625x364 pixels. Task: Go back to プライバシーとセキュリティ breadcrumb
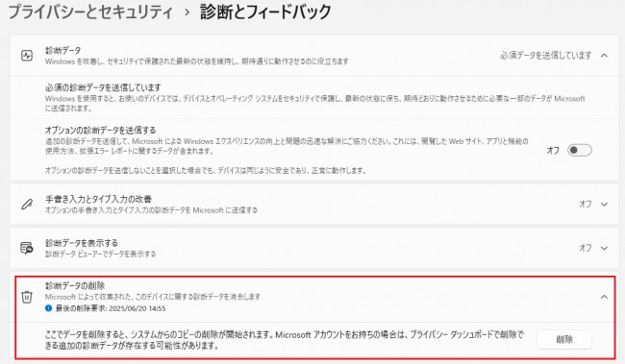[x=90, y=12]
